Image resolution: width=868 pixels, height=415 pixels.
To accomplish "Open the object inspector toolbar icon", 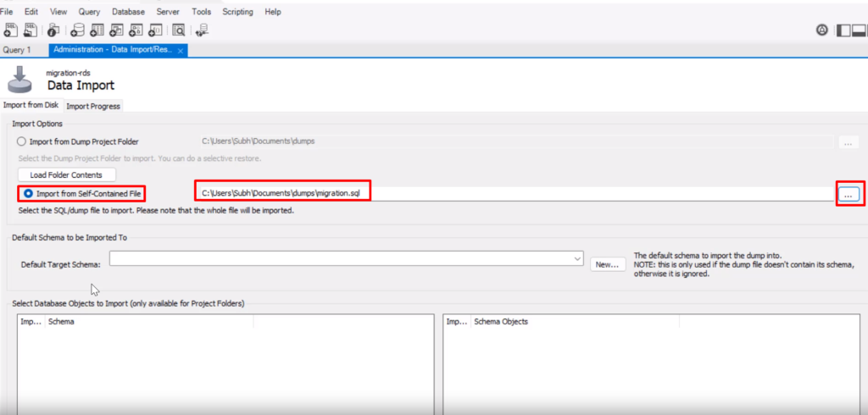I will (x=53, y=30).
